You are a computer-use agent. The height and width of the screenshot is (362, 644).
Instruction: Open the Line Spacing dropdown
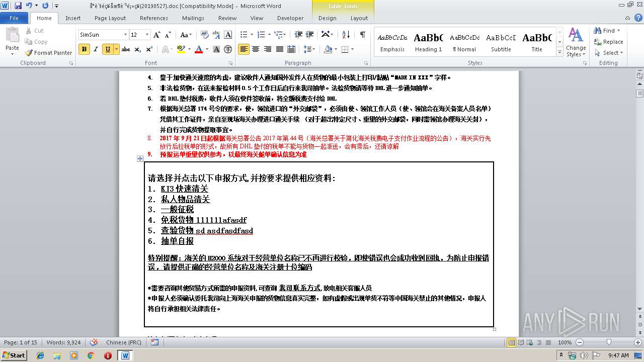point(309,49)
